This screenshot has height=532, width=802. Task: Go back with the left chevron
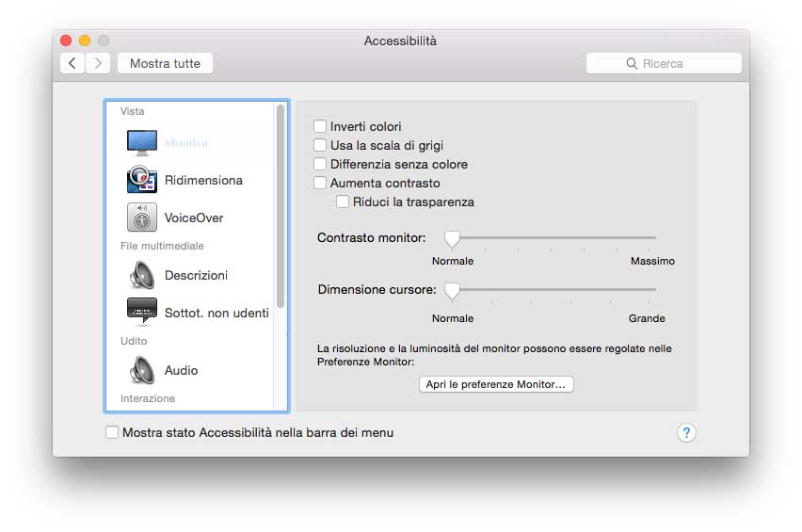[72, 63]
